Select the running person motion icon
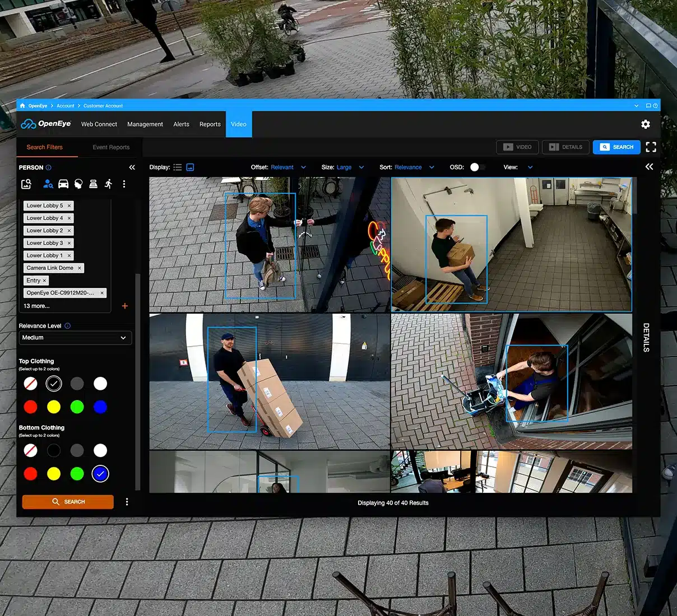The height and width of the screenshot is (616, 677). pos(109,184)
